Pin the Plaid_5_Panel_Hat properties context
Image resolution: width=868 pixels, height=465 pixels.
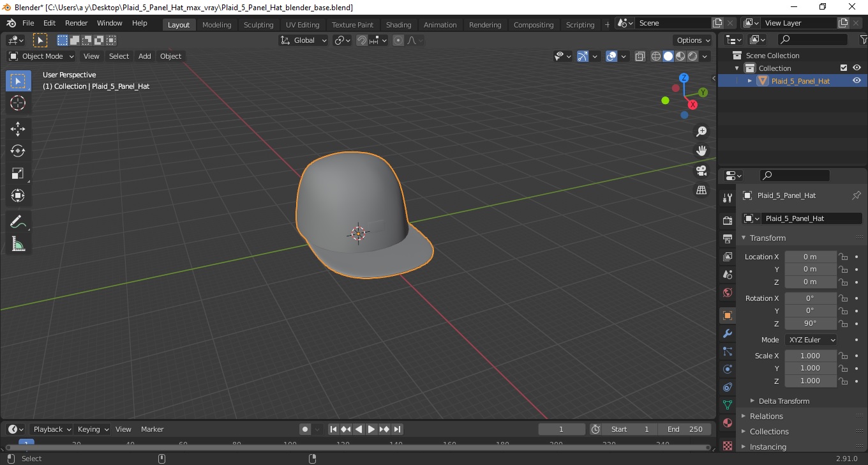[x=857, y=195]
